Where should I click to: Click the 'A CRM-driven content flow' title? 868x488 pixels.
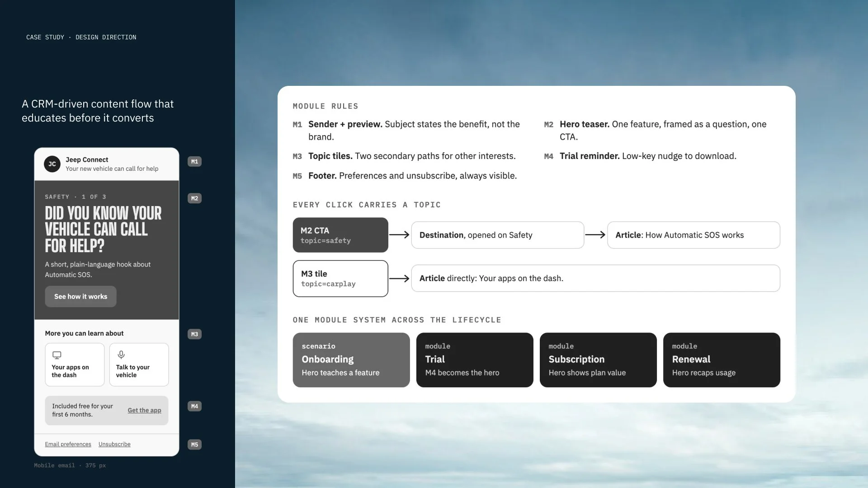[98, 111]
